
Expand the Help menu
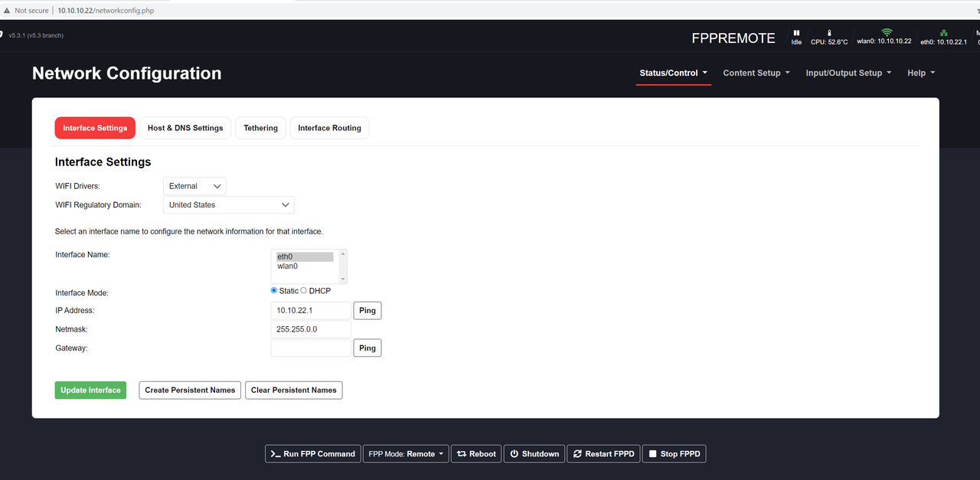pos(921,73)
